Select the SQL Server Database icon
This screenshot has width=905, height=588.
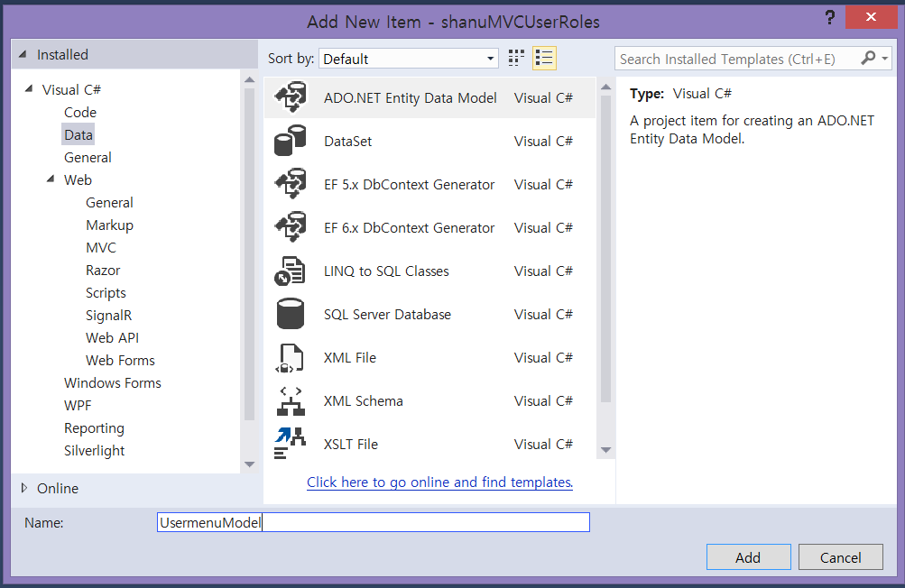(291, 315)
